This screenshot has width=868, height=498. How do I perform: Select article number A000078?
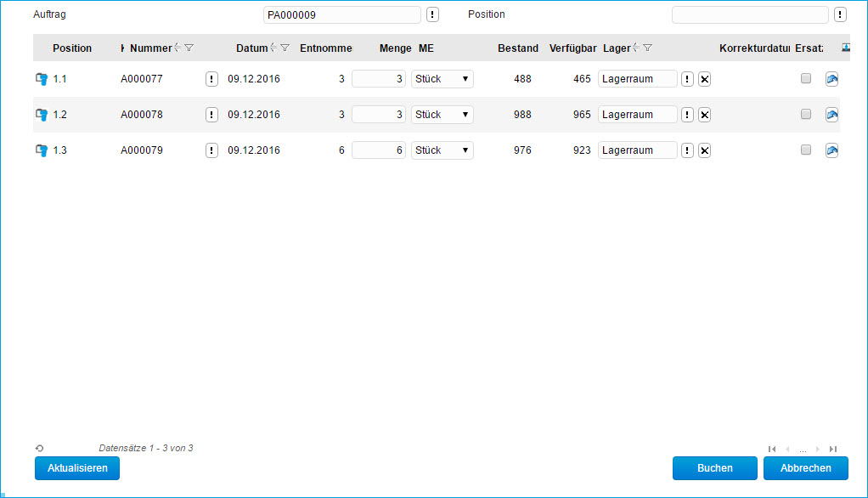142,115
